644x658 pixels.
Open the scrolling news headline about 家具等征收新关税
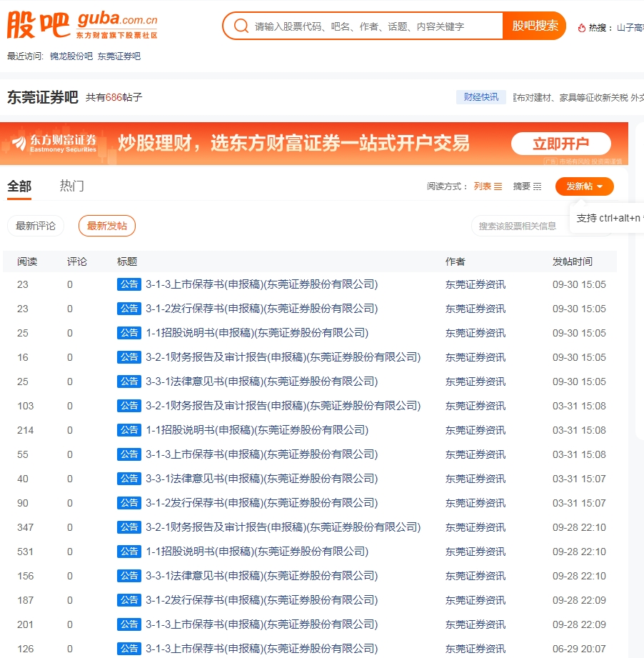point(578,98)
